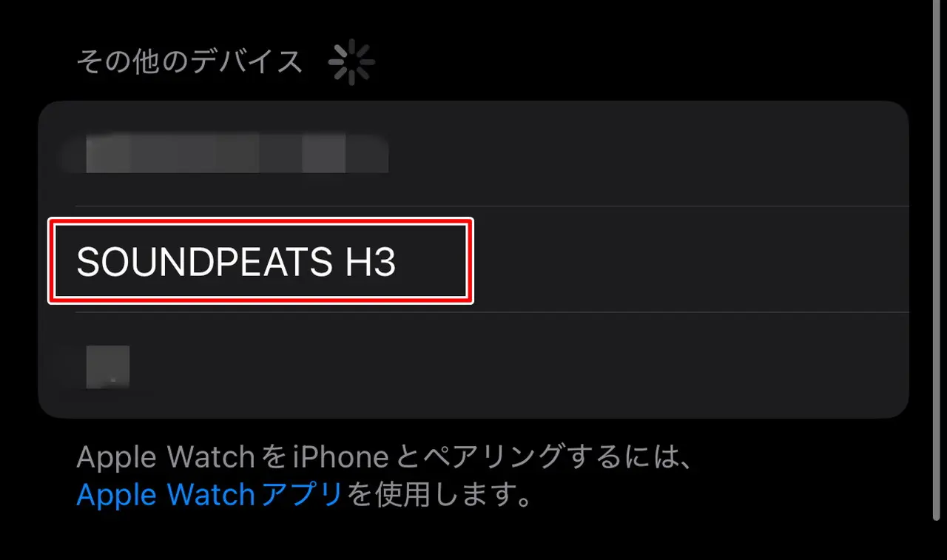This screenshot has width=947, height=560.
Task: Click the Apple Watch を iPhone とペアリング footer text
Action: click(383, 458)
